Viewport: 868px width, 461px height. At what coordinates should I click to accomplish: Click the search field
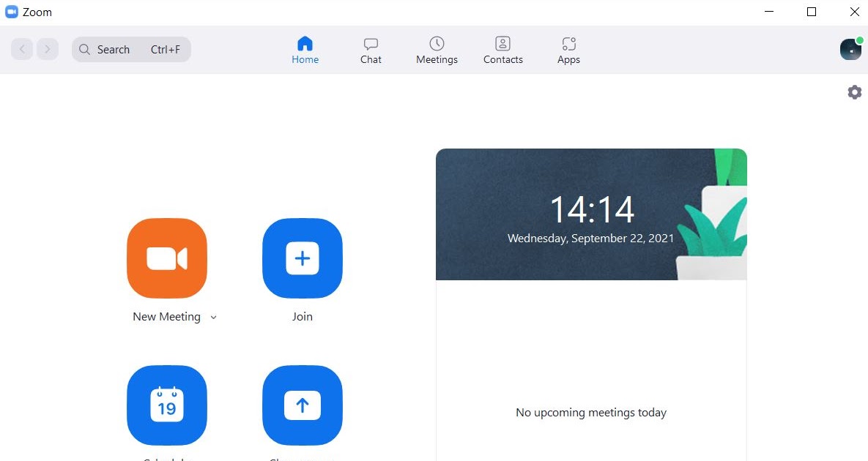tap(130, 49)
